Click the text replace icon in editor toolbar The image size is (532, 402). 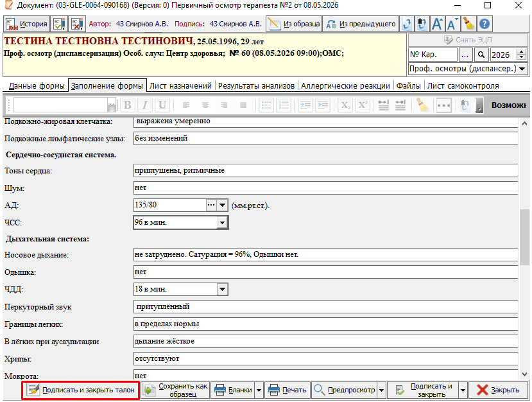(x=465, y=105)
